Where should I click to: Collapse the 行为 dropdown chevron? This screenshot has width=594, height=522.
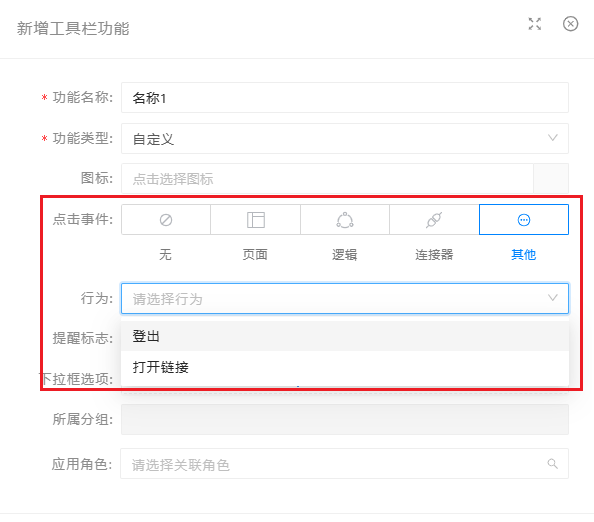553,298
